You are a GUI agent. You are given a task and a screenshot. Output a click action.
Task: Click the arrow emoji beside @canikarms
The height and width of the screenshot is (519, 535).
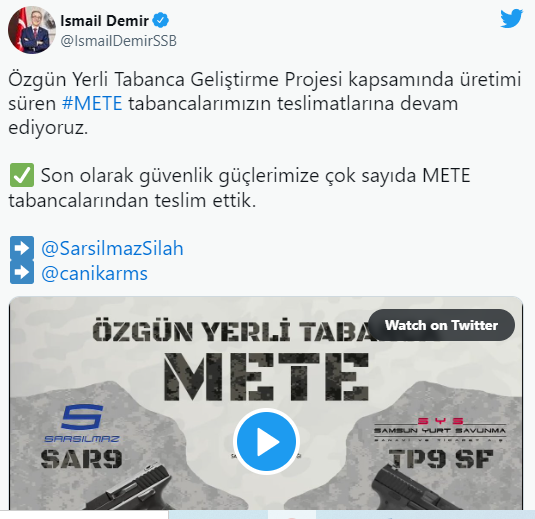[x=22, y=272]
